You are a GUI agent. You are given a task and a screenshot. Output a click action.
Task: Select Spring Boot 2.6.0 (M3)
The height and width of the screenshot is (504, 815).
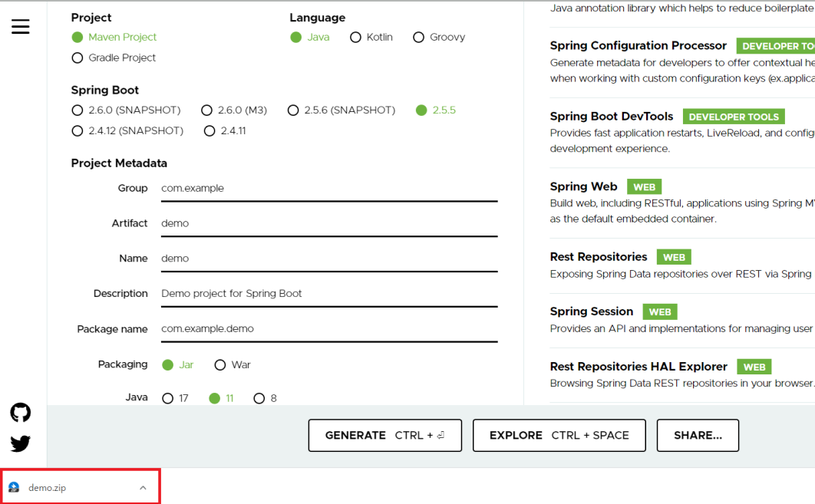[234, 110]
